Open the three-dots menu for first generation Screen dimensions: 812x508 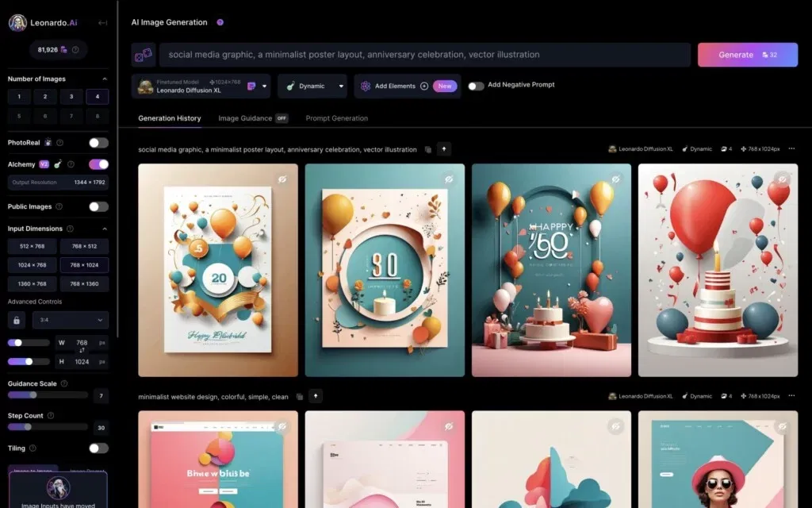point(791,149)
